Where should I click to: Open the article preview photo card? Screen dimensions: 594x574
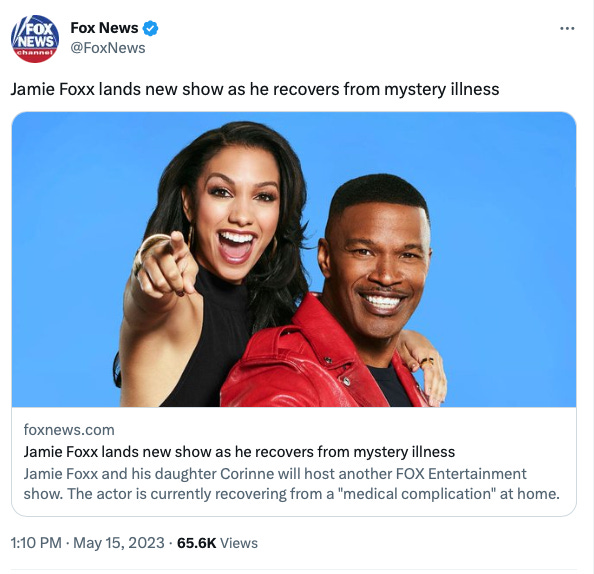[294, 260]
